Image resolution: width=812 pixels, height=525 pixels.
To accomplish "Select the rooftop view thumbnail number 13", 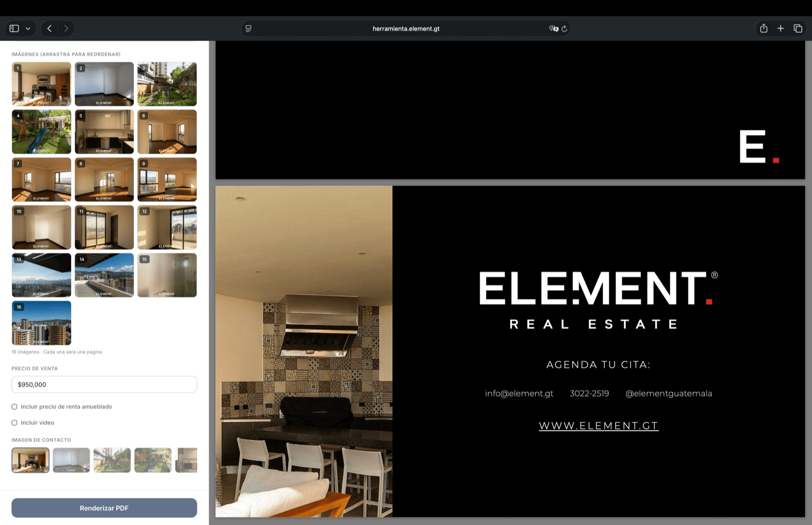I will (x=41, y=275).
